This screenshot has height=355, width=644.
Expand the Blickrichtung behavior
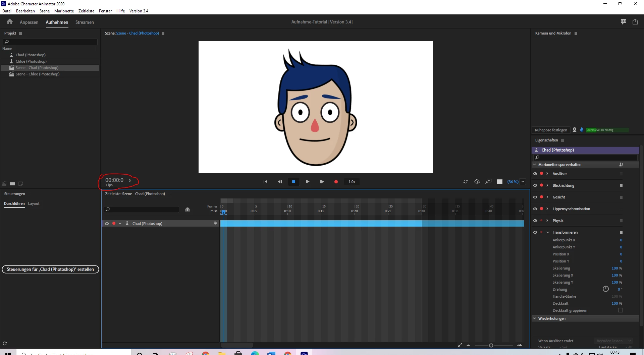(x=547, y=185)
